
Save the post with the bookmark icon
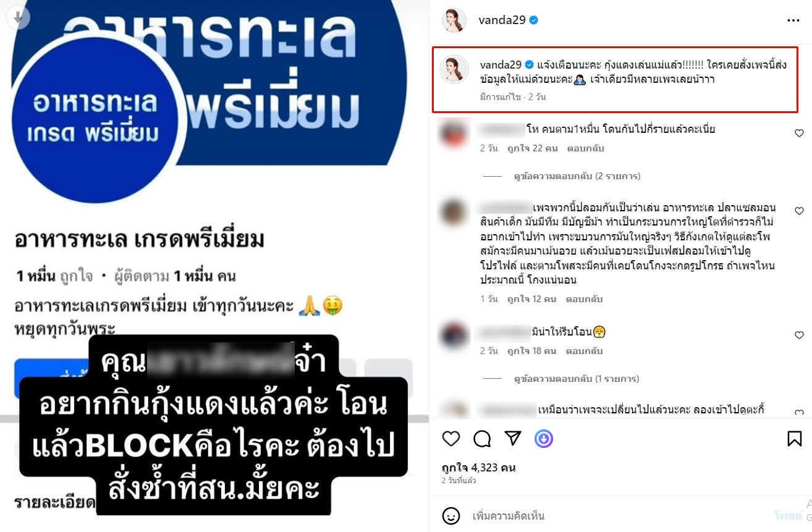794,439
